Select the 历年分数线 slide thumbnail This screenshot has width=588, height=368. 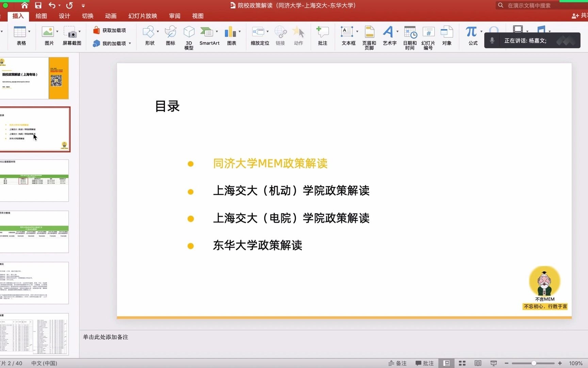coord(34,232)
